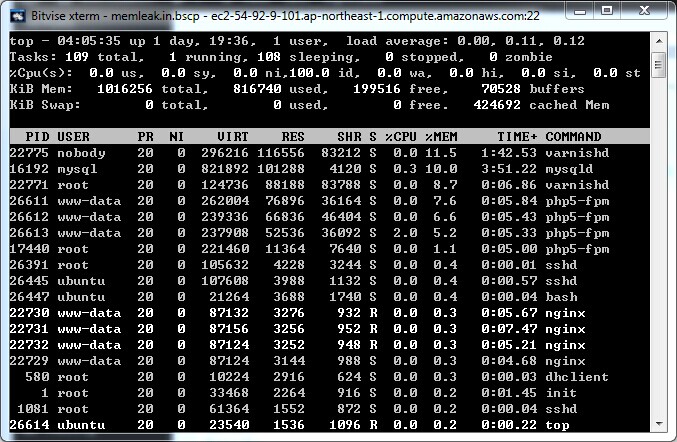This screenshot has height=442, width=677.
Task: Close the Bitvise xterm window
Action: pos(644,11)
